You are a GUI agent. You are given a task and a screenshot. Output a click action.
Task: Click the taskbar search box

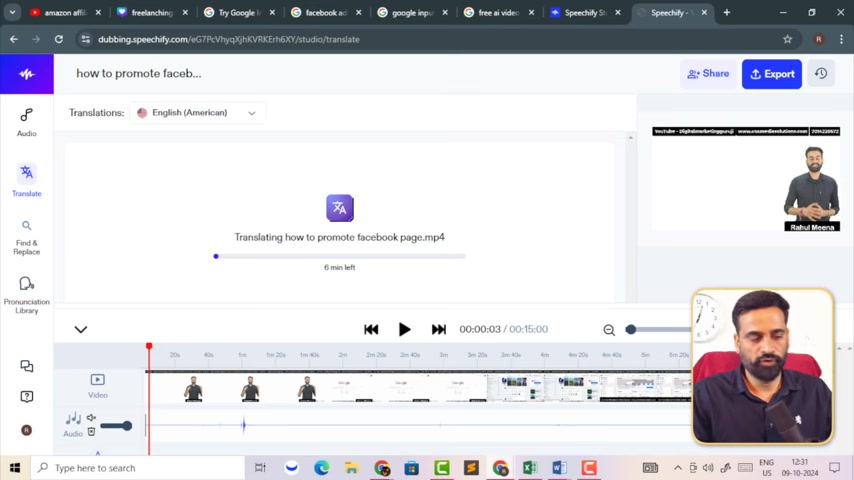point(138,467)
